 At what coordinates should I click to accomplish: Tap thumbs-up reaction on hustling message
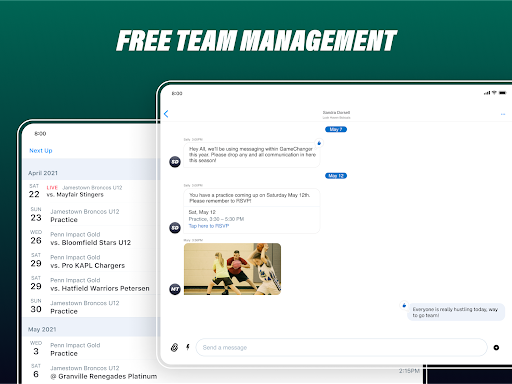pos(404,305)
